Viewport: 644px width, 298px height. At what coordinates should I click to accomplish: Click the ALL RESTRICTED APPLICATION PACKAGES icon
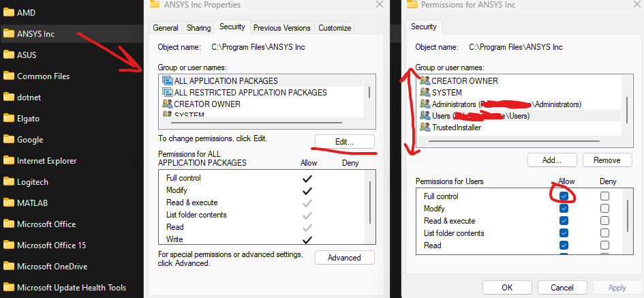pos(168,92)
